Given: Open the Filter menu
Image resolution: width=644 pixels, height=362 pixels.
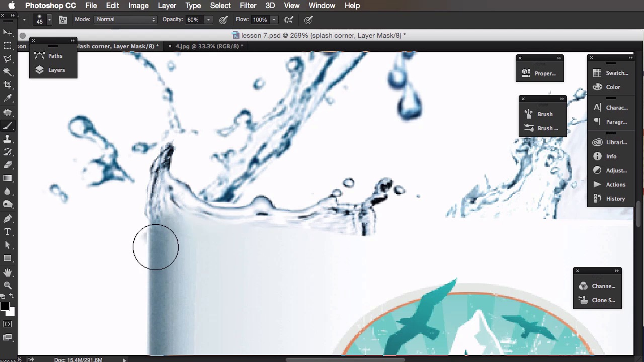Looking at the screenshot, I should 248,6.
